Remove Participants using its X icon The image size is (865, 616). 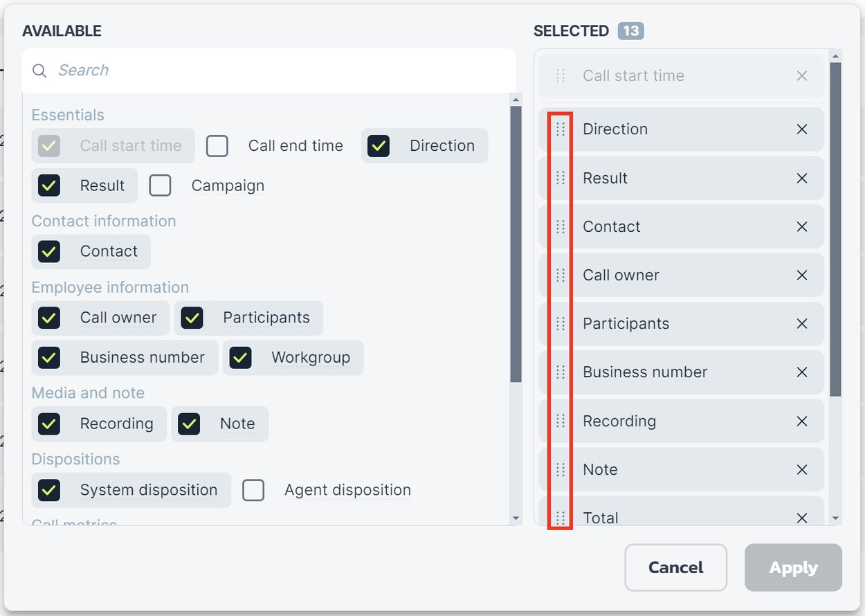pyautogui.click(x=802, y=323)
